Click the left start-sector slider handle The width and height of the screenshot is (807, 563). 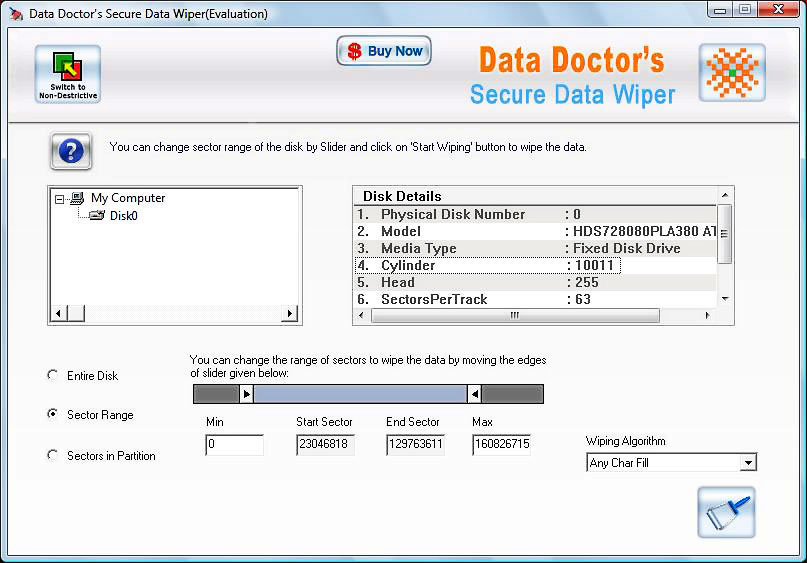247,394
